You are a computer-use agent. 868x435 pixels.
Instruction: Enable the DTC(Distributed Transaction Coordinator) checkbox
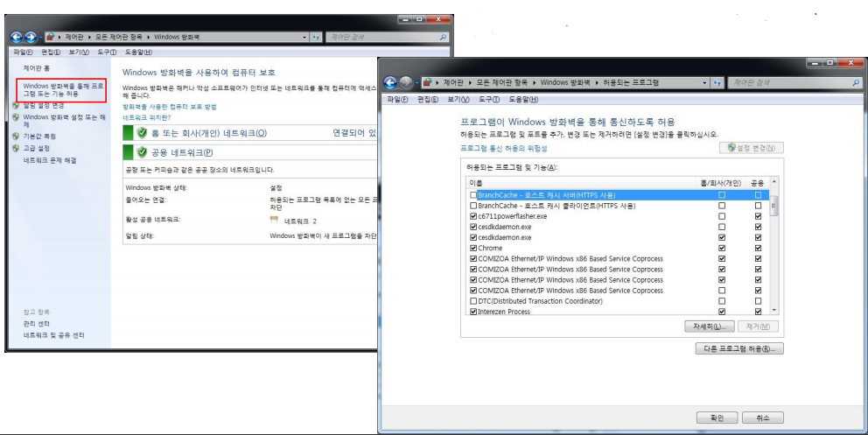point(474,301)
